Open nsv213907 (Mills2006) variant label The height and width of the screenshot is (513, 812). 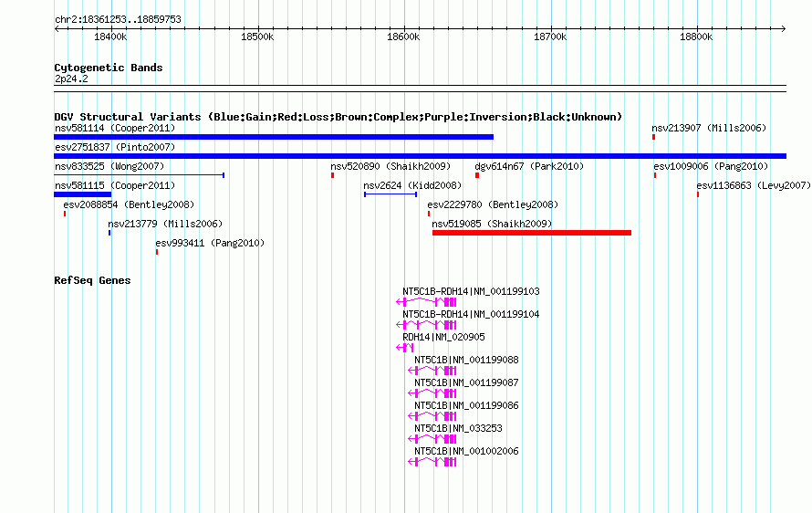(709, 128)
